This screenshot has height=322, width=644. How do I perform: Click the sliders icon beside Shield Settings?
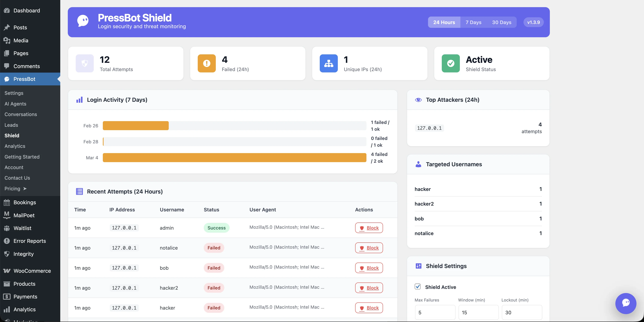pyautogui.click(x=418, y=266)
